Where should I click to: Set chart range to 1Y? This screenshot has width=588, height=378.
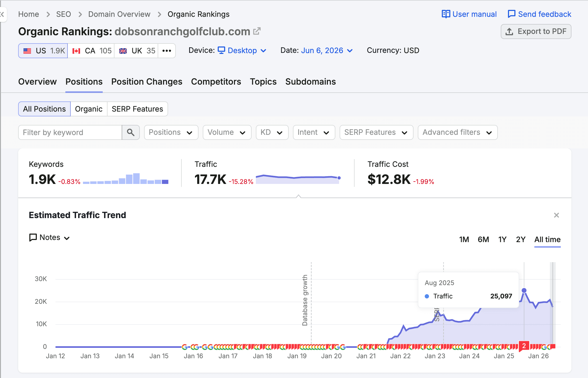point(503,239)
